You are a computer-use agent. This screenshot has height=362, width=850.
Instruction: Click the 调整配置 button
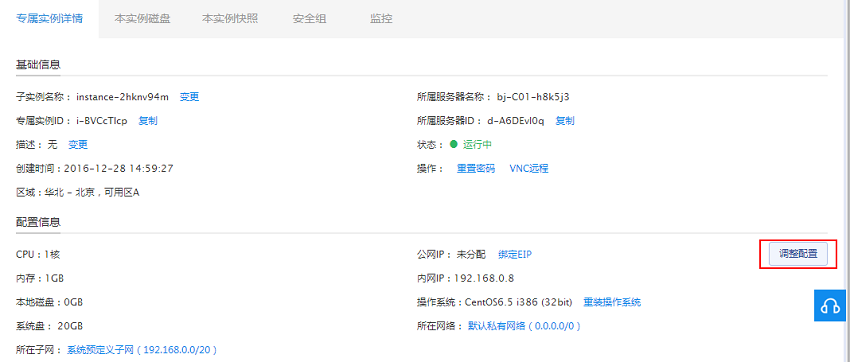[799, 254]
